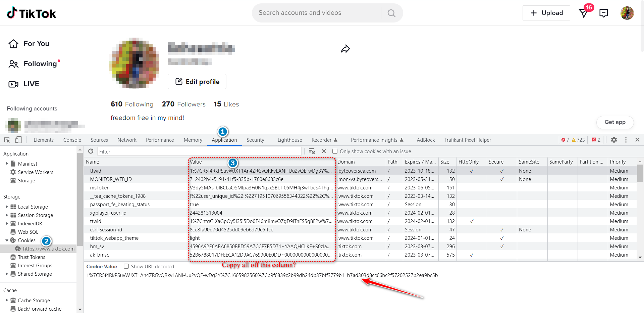Open the profile avatar menu
Image resolution: width=644 pixels, height=313 pixels.
pos(627,13)
